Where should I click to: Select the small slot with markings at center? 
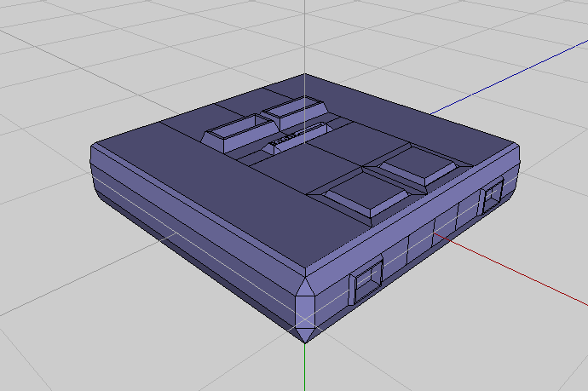click(x=297, y=138)
